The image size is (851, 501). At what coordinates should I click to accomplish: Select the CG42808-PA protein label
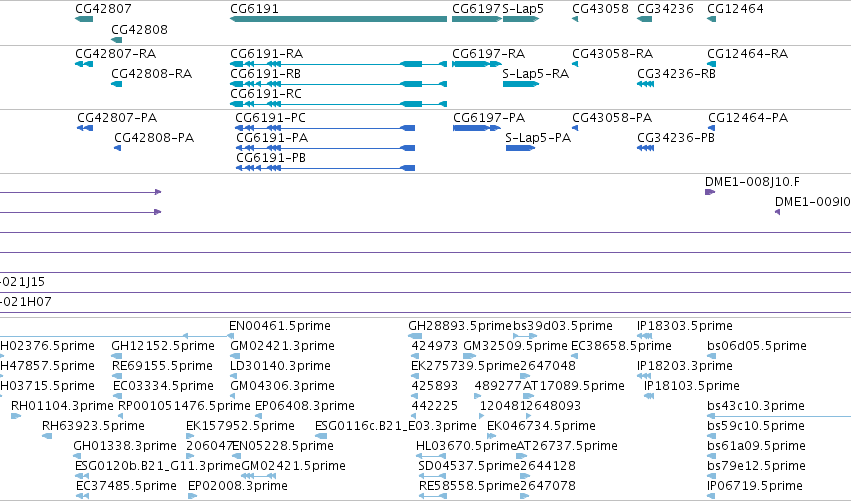click(154, 138)
